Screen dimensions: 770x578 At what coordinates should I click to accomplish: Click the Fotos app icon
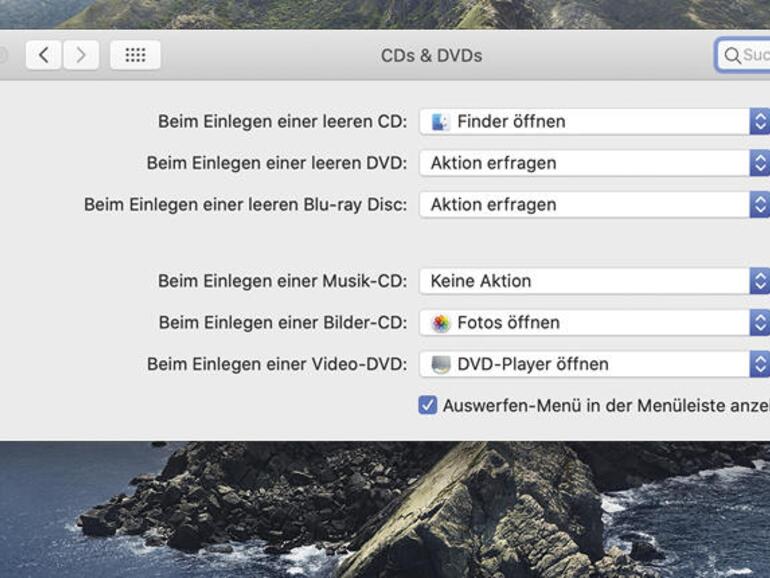click(x=440, y=323)
